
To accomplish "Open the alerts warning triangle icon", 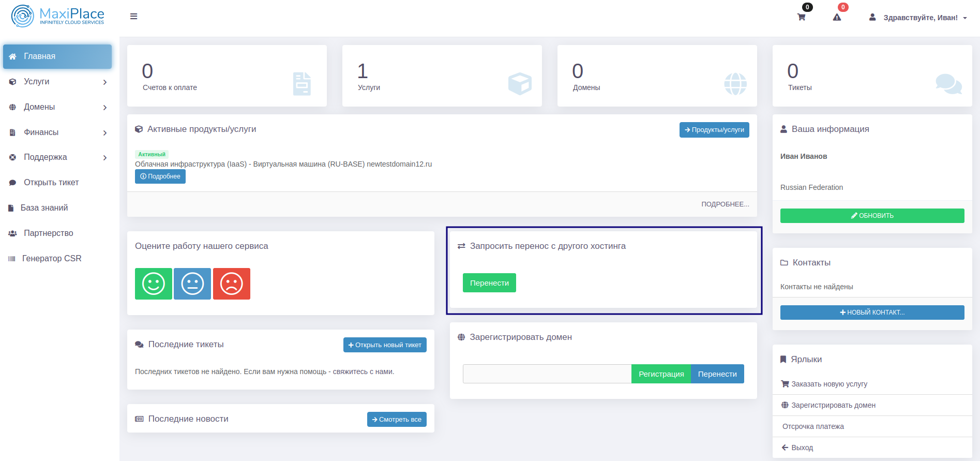I will point(837,17).
